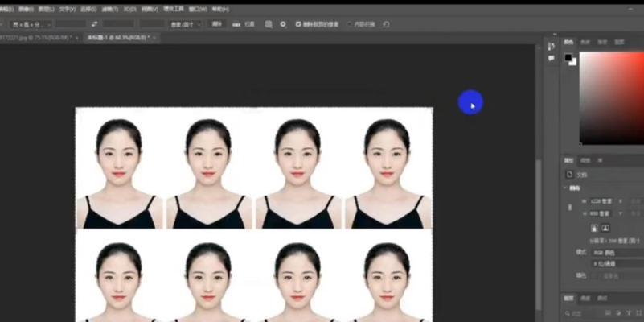The height and width of the screenshot is (322, 644).
Task: Open the color Mode (RGB 颜色) dropdown
Action: click(x=617, y=253)
